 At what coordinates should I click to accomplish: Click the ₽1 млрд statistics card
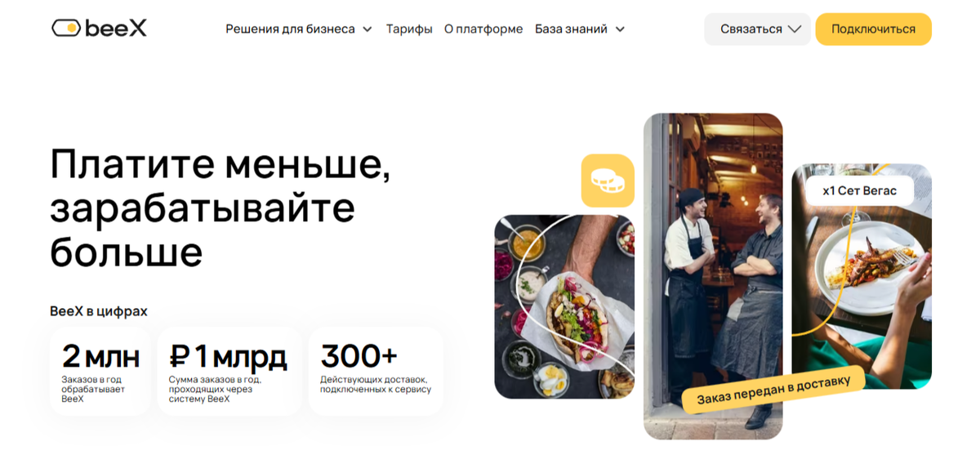tap(229, 372)
